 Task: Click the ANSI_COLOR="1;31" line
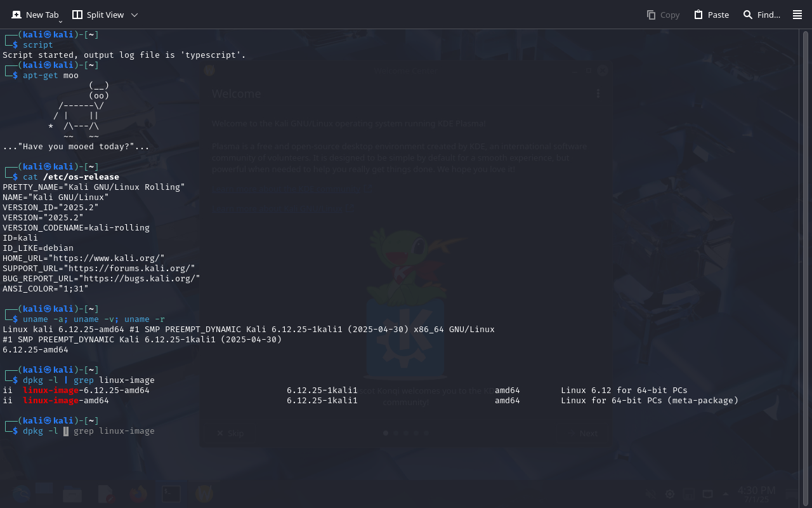click(x=46, y=289)
